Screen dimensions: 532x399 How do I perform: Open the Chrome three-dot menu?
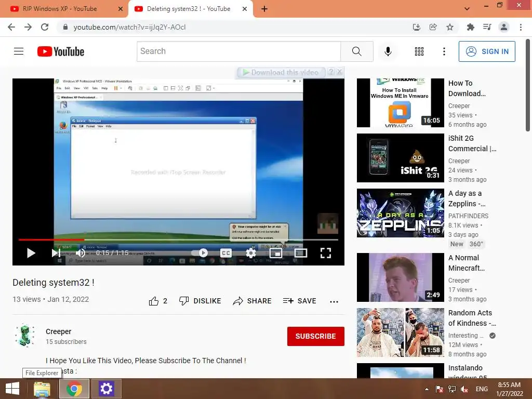click(521, 27)
